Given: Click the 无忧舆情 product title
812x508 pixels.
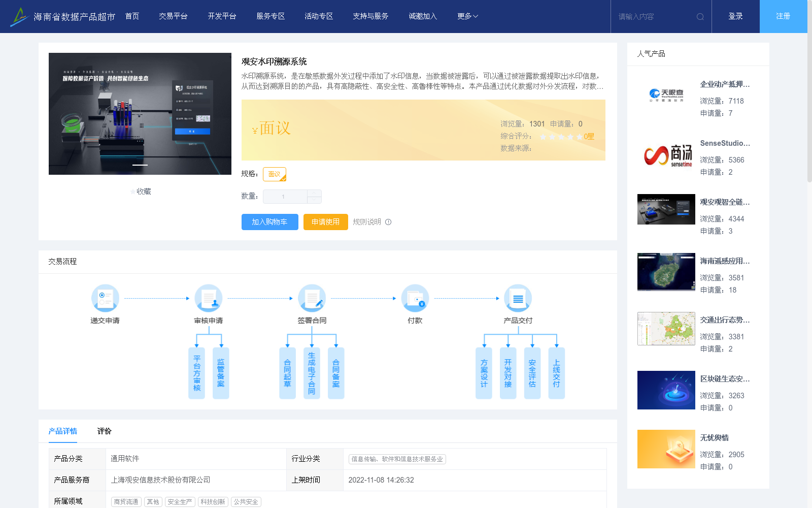Looking at the screenshot, I should coord(715,438).
